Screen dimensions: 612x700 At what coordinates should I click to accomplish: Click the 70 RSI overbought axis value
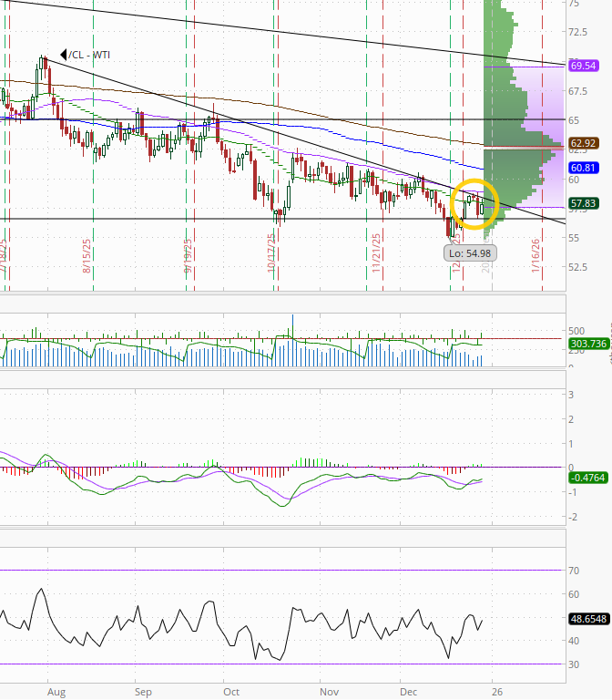click(574, 571)
